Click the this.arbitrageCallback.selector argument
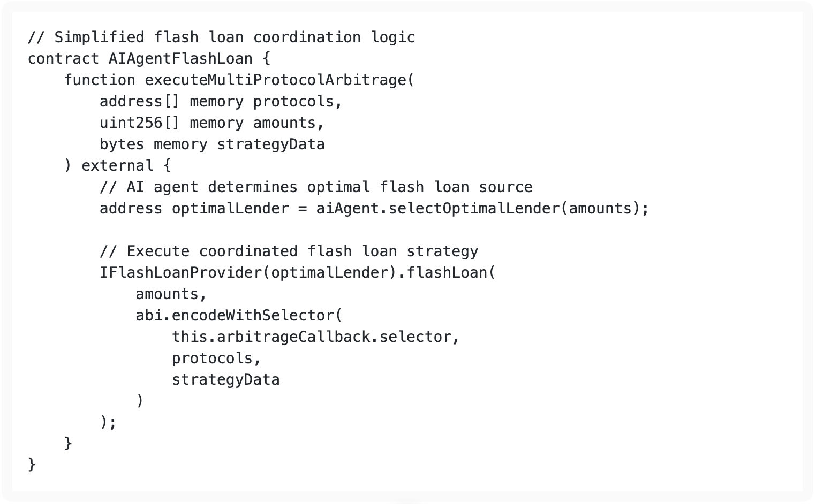Screen dimensions: 816x504 (x=315, y=337)
